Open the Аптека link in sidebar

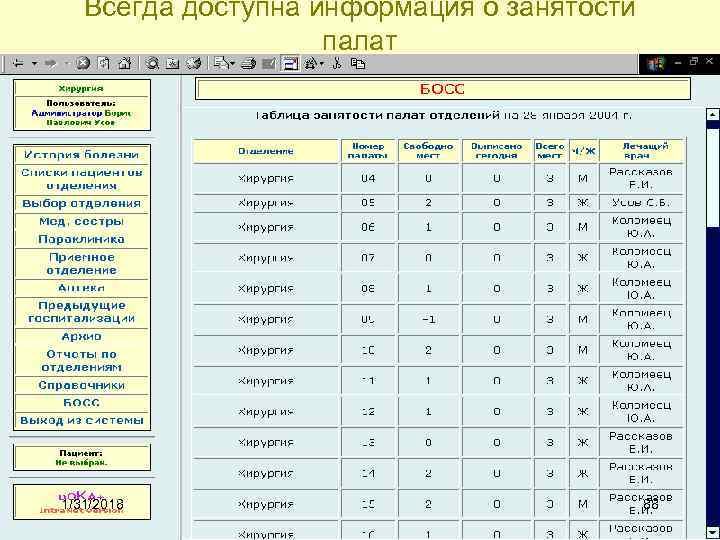tap(81, 288)
